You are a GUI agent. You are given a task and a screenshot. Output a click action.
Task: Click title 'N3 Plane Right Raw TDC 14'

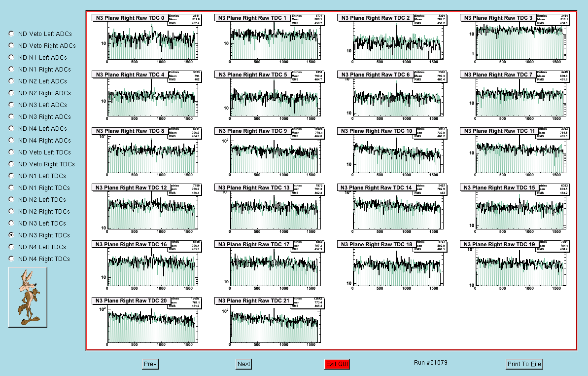point(377,188)
